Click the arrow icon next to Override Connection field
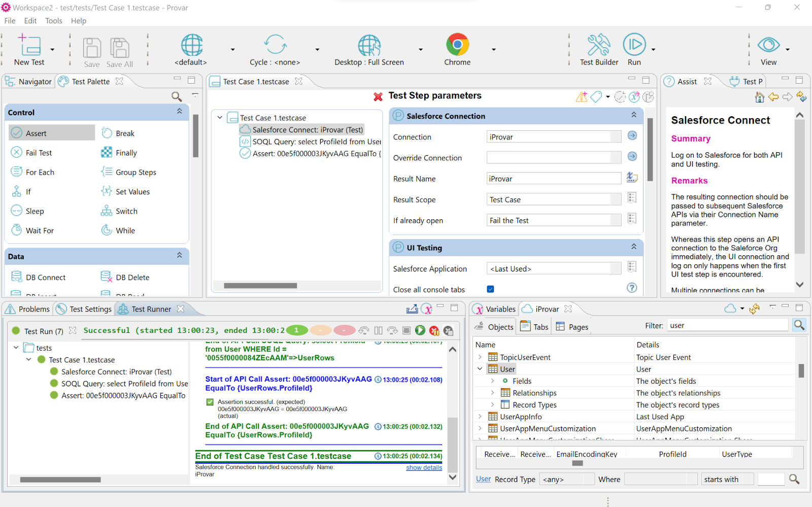The width and height of the screenshot is (812, 507). click(632, 156)
